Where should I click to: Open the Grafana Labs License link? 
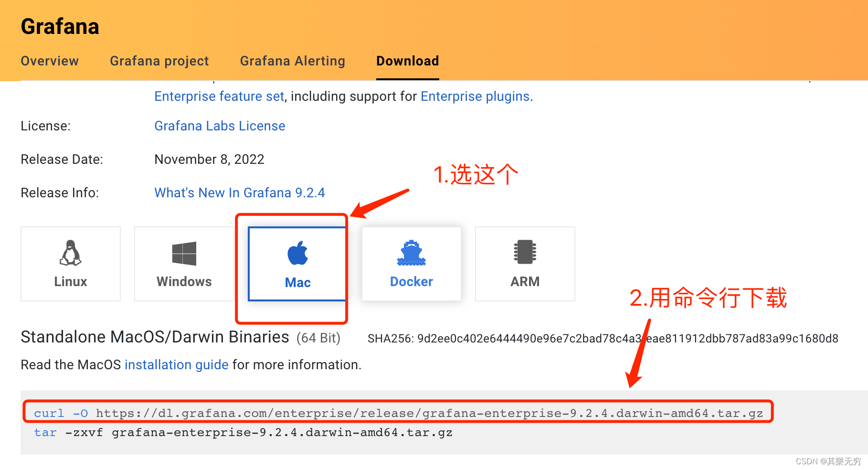coord(220,126)
